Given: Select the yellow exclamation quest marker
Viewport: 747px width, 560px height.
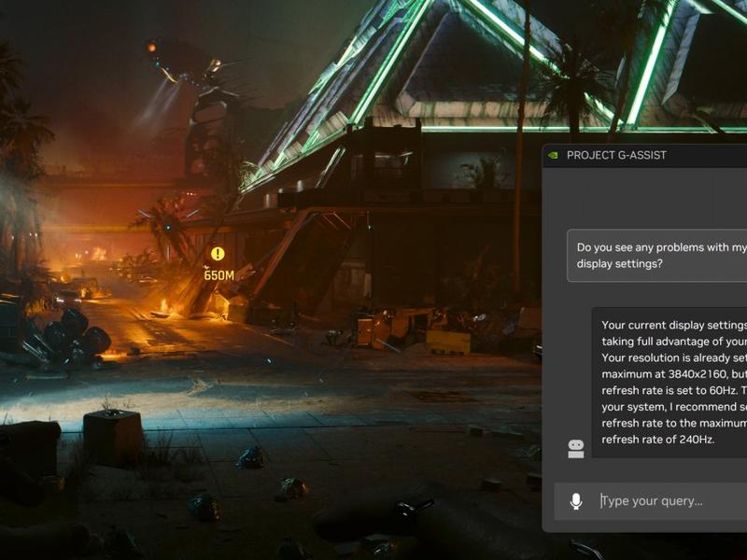Looking at the screenshot, I should tap(218, 254).
